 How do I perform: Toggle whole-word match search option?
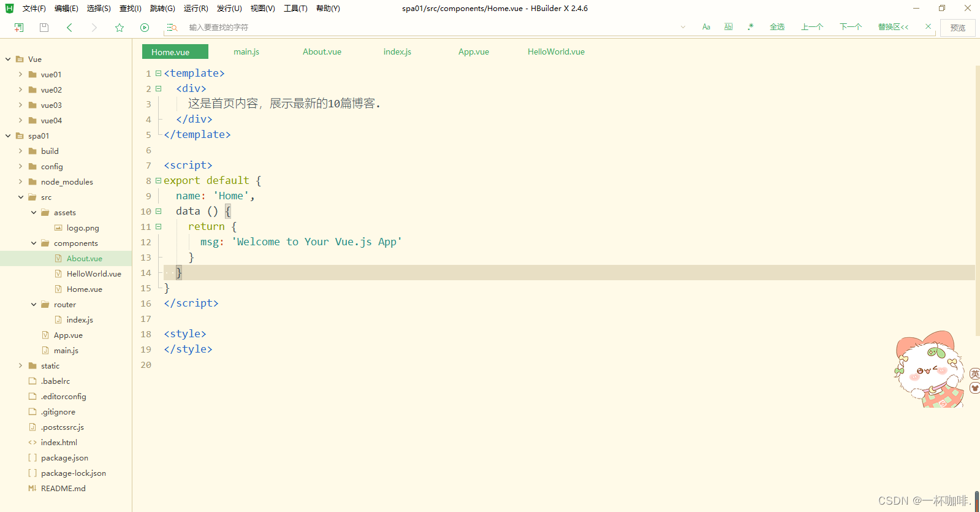pyautogui.click(x=729, y=27)
